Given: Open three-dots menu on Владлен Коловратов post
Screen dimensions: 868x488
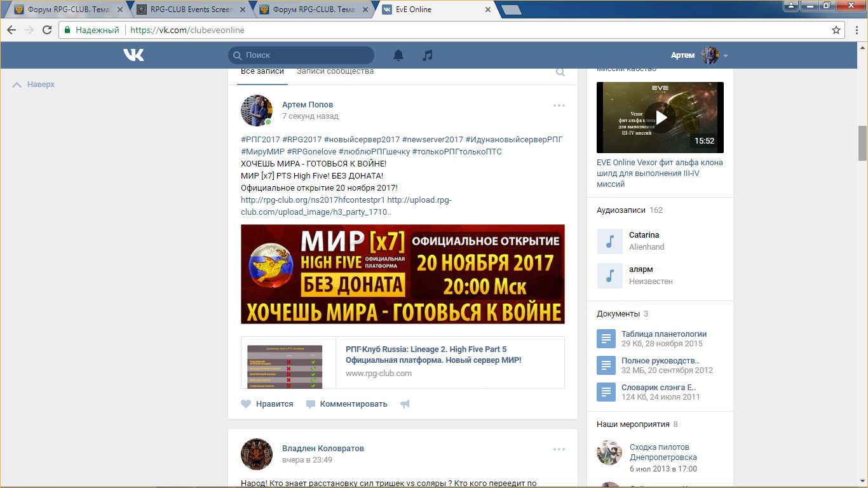Looking at the screenshot, I should click(x=559, y=449).
